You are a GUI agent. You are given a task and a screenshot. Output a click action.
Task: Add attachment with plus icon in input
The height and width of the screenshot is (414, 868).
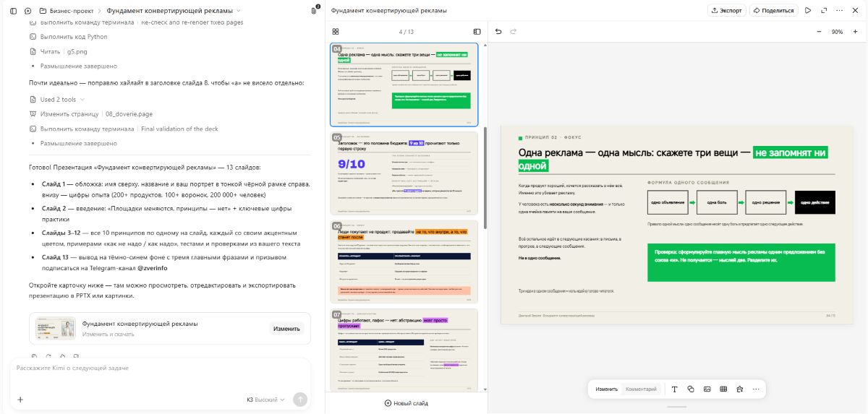(20, 400)
